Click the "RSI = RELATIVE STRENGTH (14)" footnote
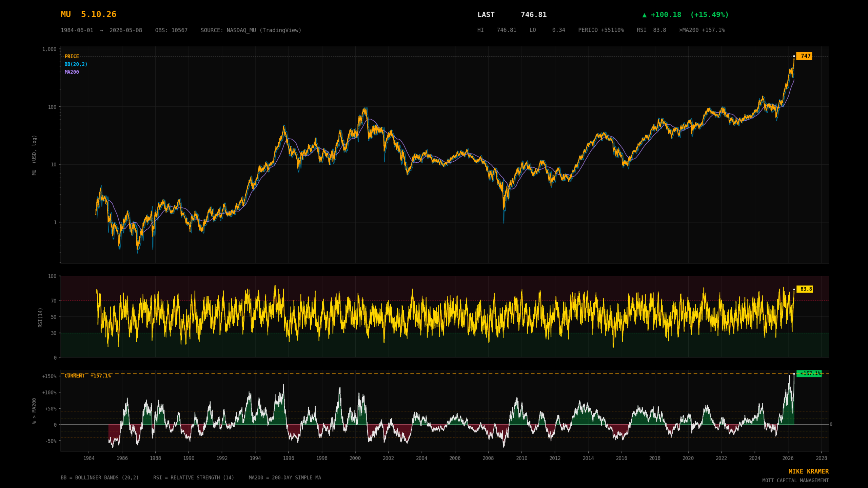The height and width of the screenshot is (488, 868). pyautogui.click(x=194, y=477)
